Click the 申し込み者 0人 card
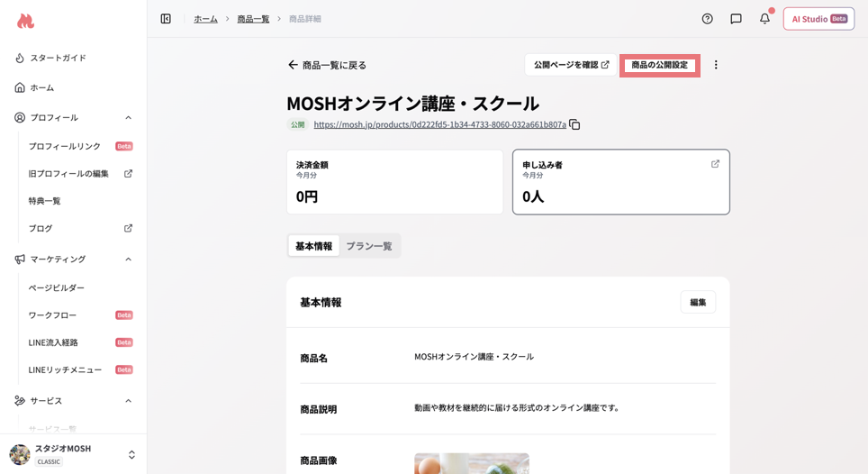Image resolution: width=868 pixels, height=474 pixels. click(621, 182)
